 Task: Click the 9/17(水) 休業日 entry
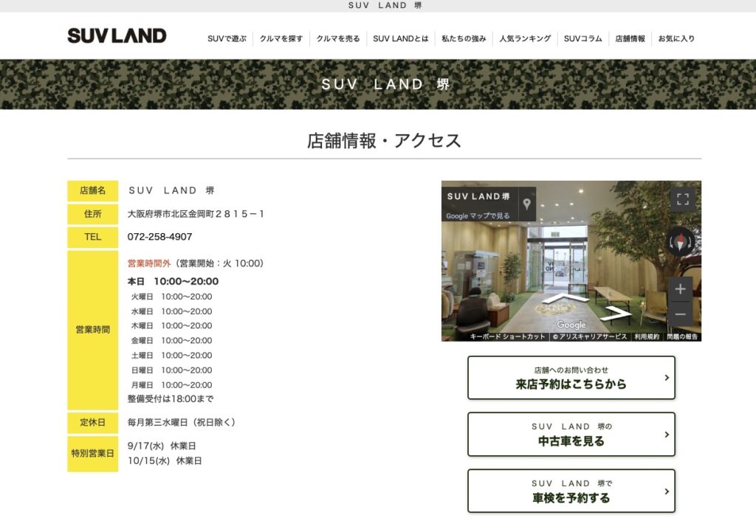click(162, 446)
